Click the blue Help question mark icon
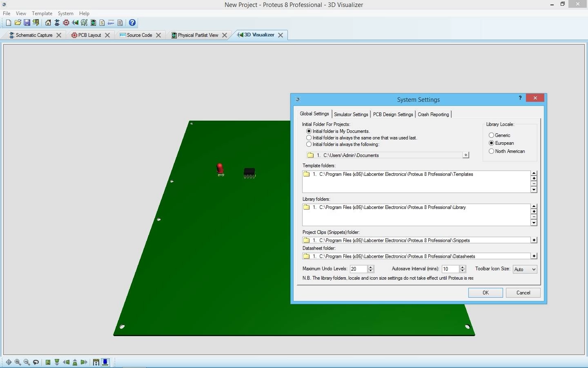Viewport: 588px width, 368px height. pyautogui.click(x=132, y=23)
